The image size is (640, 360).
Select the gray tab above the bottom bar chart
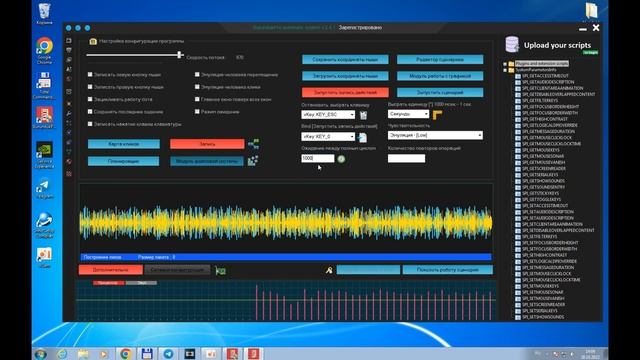point(141,283)
